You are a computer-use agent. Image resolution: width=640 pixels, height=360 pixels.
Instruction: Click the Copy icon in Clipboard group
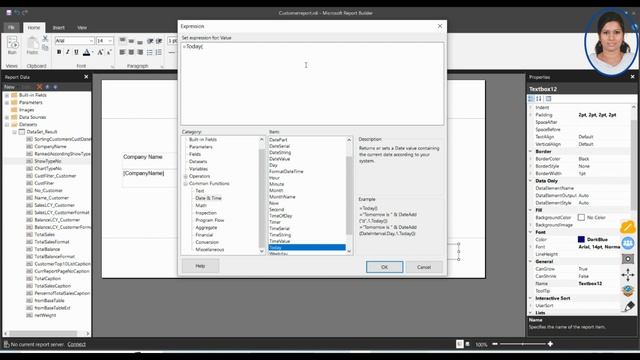pos(45,48)
